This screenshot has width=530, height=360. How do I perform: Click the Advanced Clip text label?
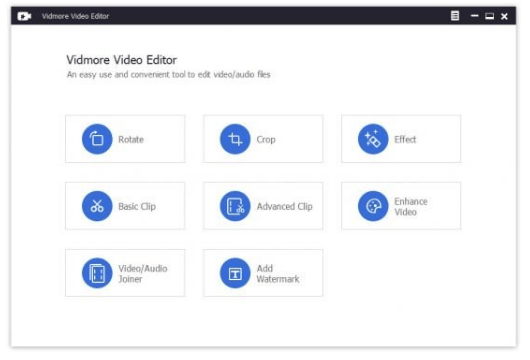pyautogui.click(x=285, y=206)
